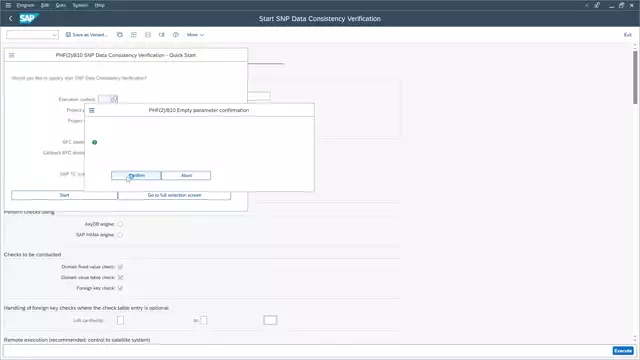Click the copy icon after Save as Variant
The width and height of the screenshot is (640, 360).
tap(120, 35)
